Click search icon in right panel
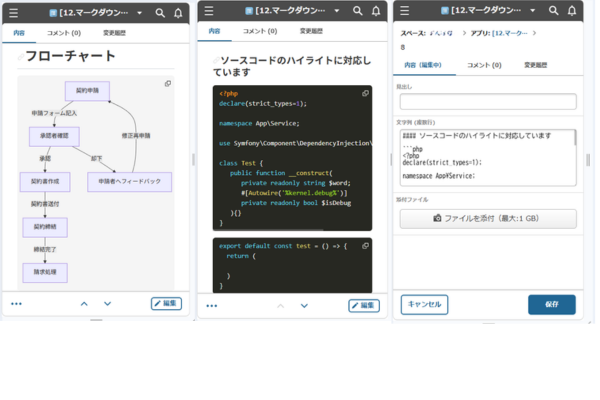Viewport: 600px width, 400px height. pos(553,10)
